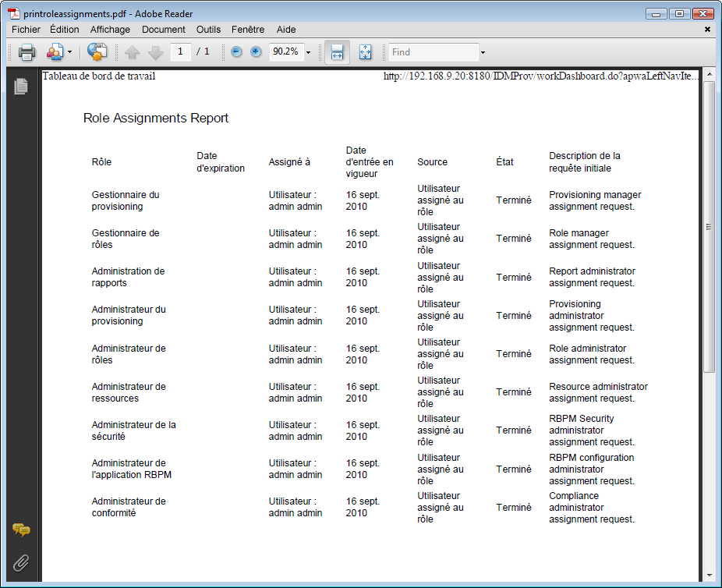Click the Print icon in toolbar

coord(27,52)
